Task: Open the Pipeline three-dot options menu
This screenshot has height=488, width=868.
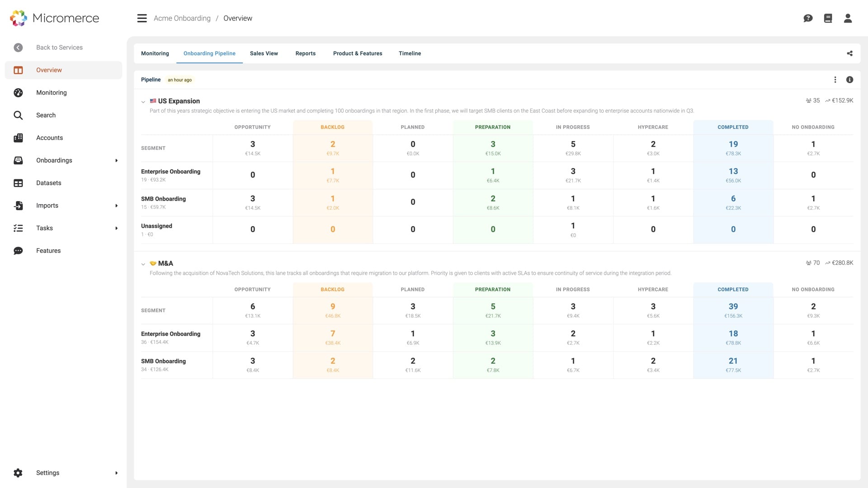Action: tap(835, 80)
